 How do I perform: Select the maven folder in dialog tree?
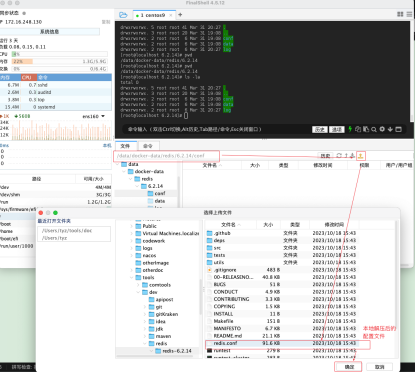(160, 336)
